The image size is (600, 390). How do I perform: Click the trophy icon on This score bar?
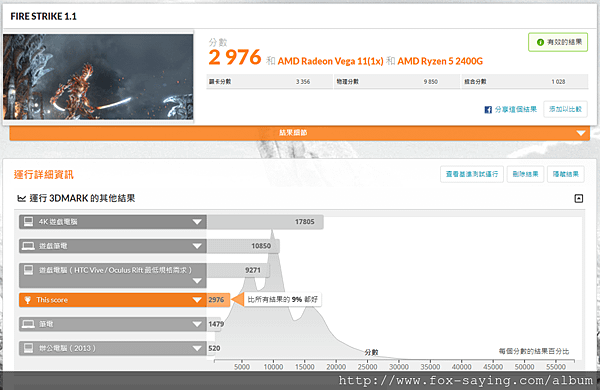(28, 300)
